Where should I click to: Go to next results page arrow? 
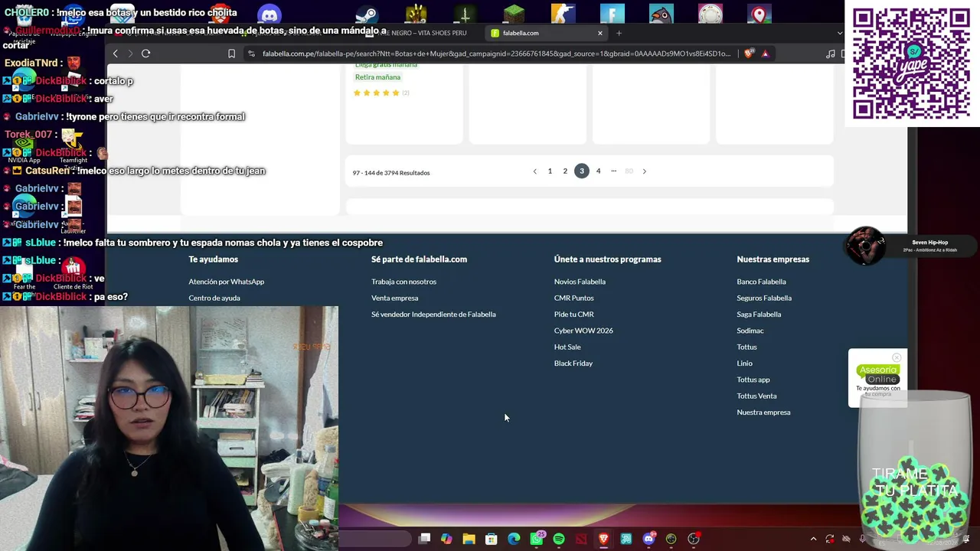644,171
